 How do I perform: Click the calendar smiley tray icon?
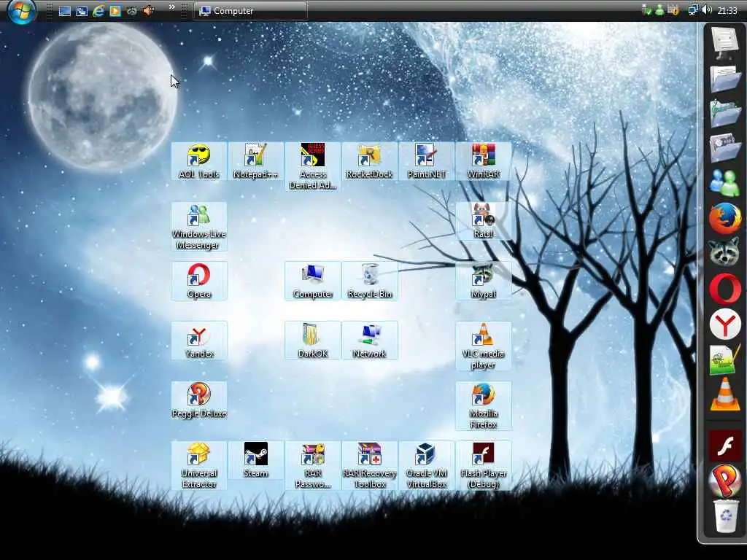[x=673, y=10]
